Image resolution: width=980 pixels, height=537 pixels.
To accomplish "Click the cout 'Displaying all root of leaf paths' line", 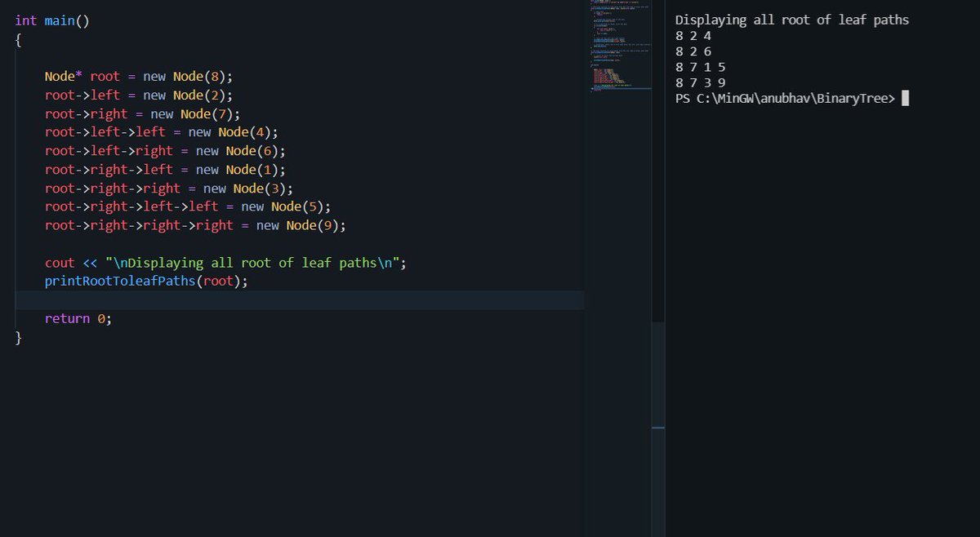I will point(226,263).
